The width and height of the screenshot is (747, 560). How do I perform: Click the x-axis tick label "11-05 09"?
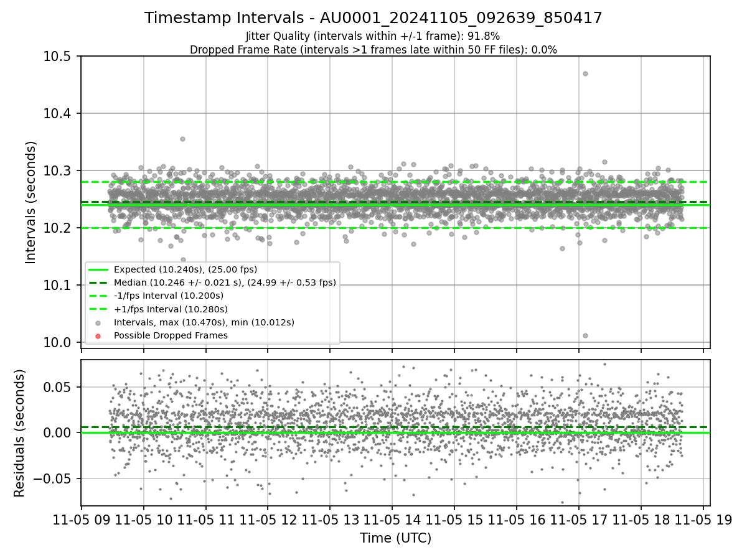82,520
